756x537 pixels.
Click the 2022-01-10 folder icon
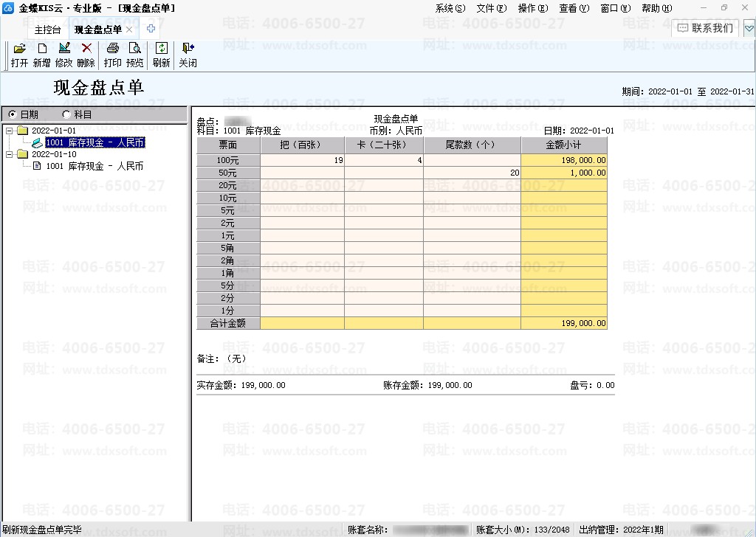[x=23, y=154]
